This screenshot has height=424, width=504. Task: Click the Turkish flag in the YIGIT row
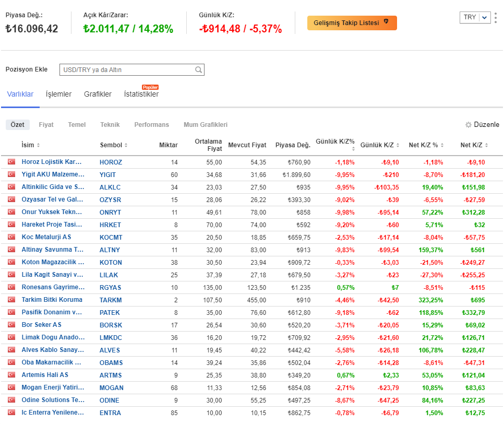[x=11, y=174]
